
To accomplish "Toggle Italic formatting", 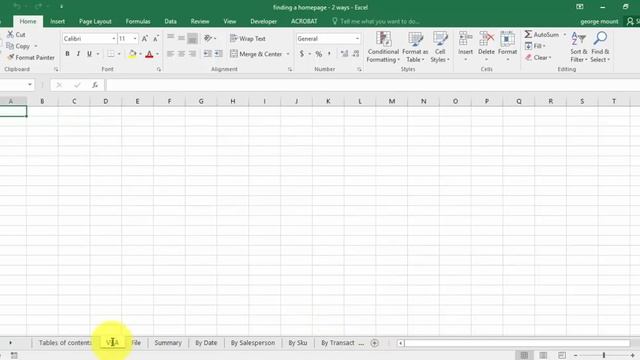I will pyautogui.click(x=78, y=54).
